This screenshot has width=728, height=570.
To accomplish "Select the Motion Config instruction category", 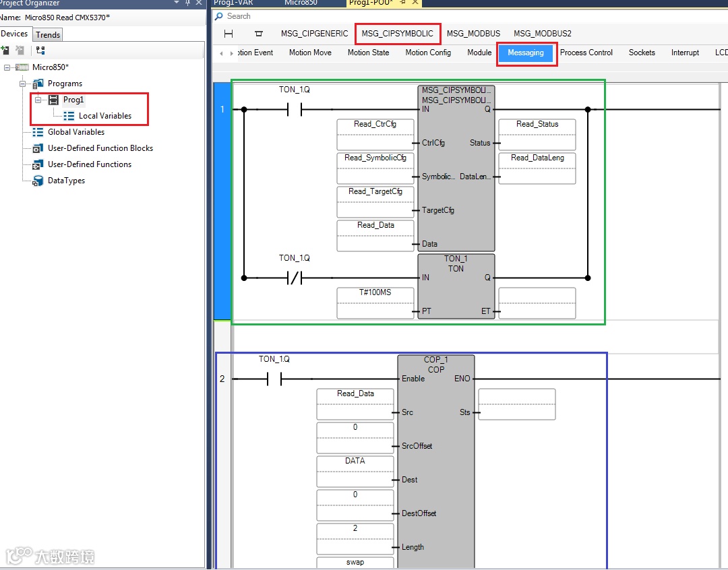I will (x=428, y=53).
